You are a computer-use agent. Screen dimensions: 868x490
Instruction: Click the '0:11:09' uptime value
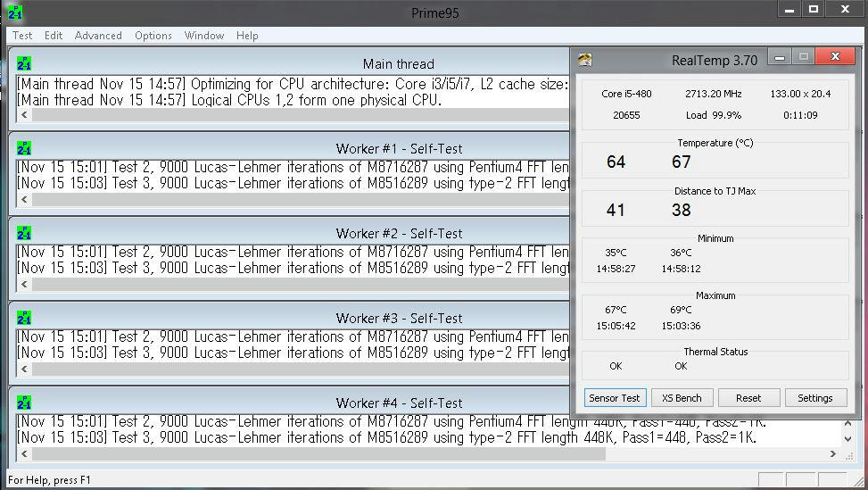tap(800, 115)
